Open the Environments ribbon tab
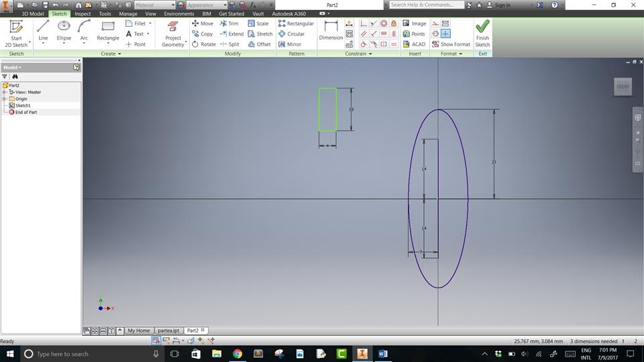The width and height of the screenshot is (644, 362). pyautogui.click(x=178, y=13)
